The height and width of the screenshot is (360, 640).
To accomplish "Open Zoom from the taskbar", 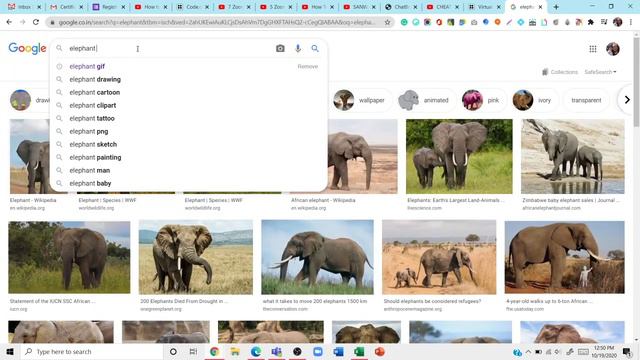I will tap(318, 351).
